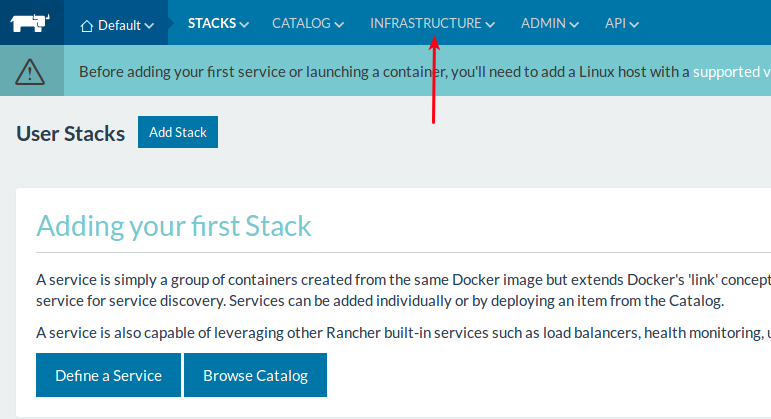Screen dimensions: 771x419
Task: Click the Browse Catalog button
Action: [255, 375]
